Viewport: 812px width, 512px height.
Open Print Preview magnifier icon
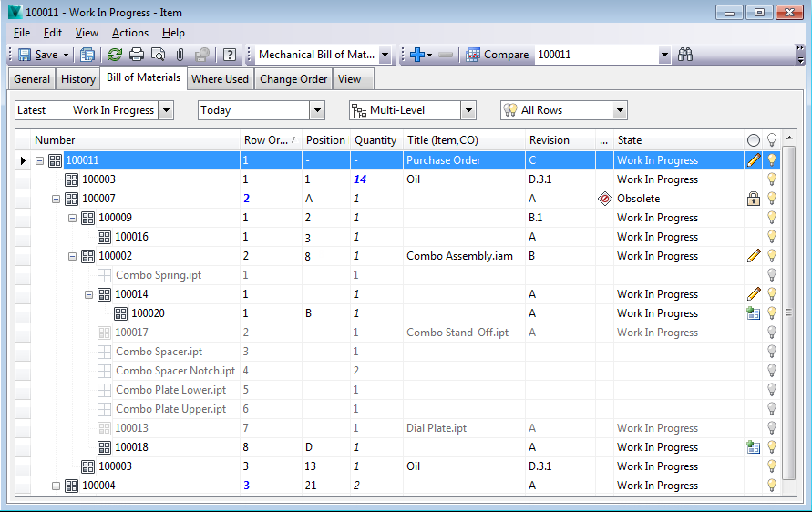point(158,55)
